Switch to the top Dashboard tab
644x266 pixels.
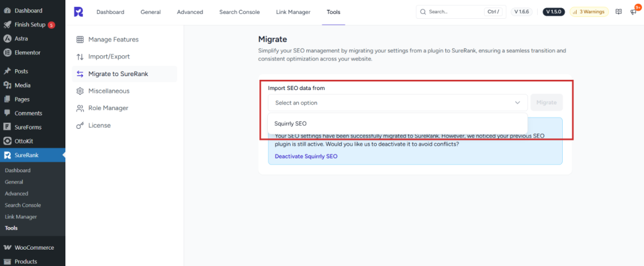(x=111, y=12)
